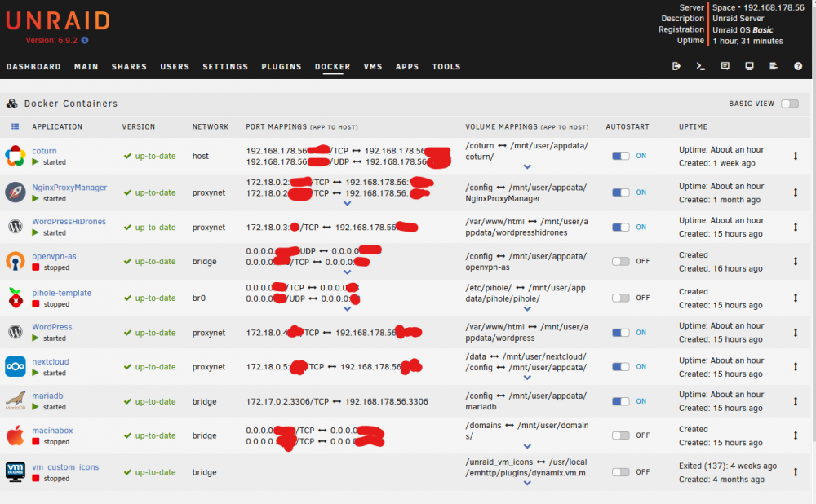
Task: Click the Docker Containers cubes icon
Action: pos(12,104)
